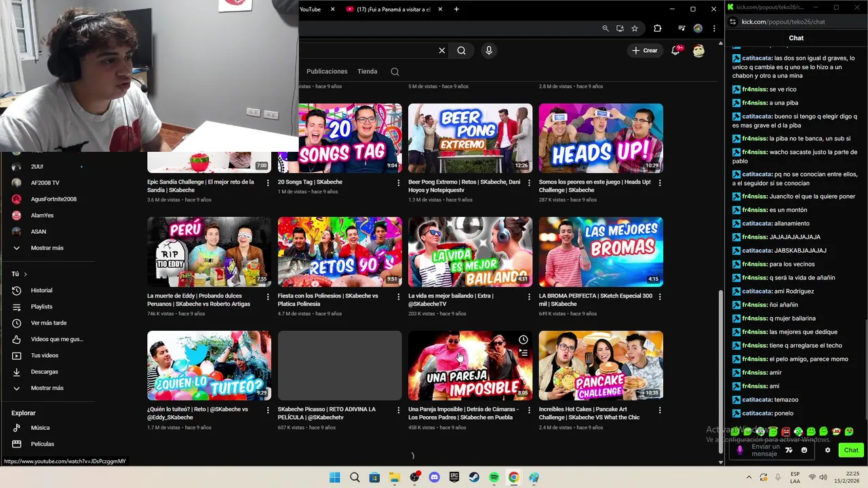Open options menu for Beer Pong Extremo video
The height and width of the screenshot is (488, 868).
coord(529,182)
